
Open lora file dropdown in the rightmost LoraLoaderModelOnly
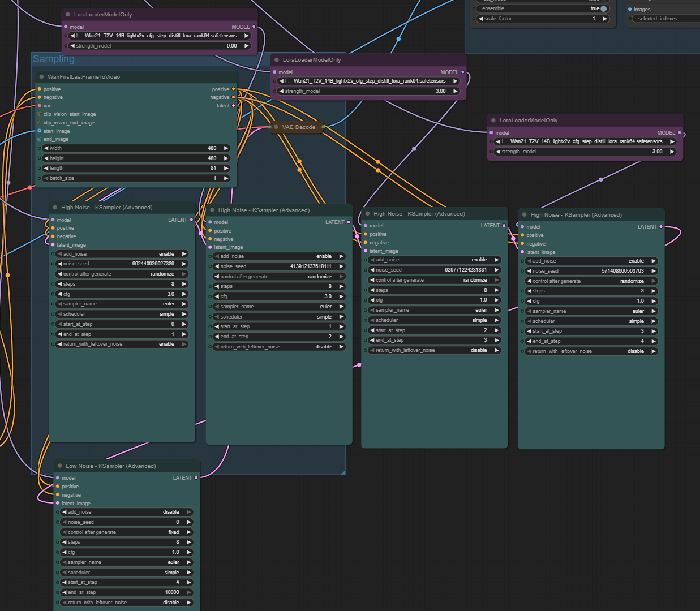point(586,141)
